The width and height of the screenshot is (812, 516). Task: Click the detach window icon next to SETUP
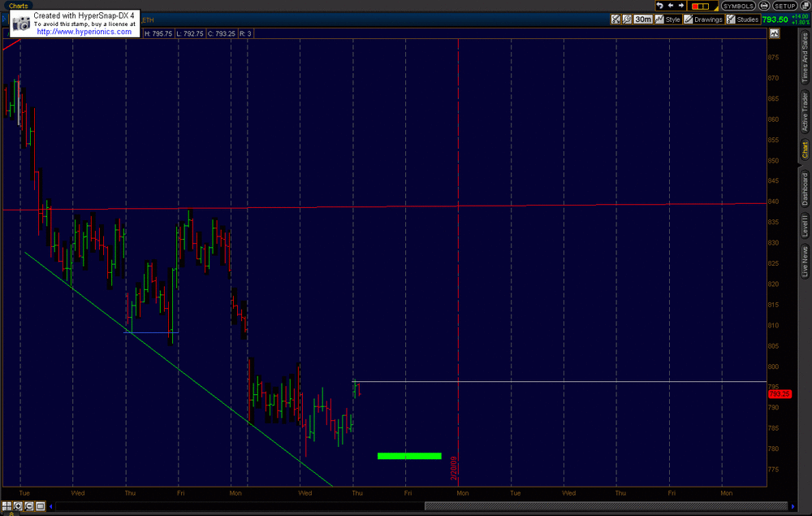806,7
